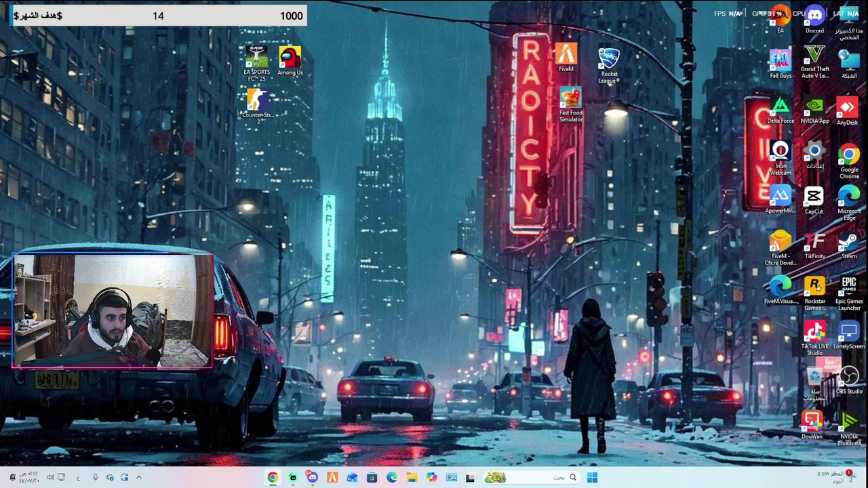This screenshot has width=868, height=488.
Task: Select the Iriun Webcam desktop icon
Action: pyautogui.click(x=780, y=158)
